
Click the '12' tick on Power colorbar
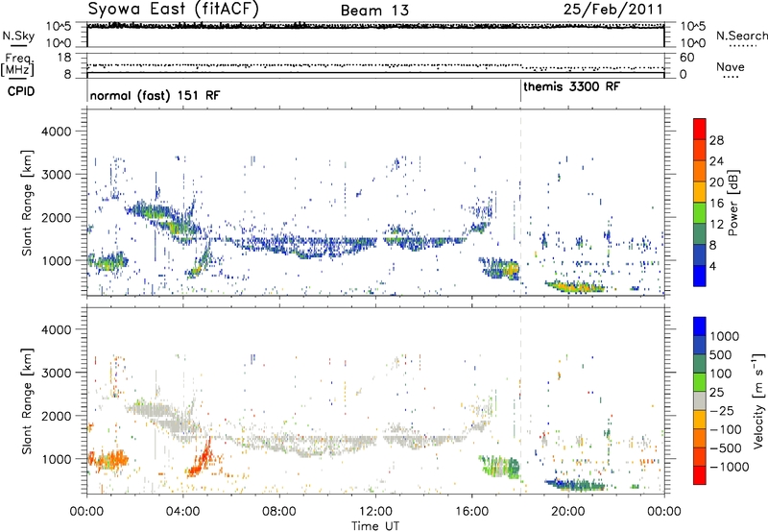pos(716,225)
